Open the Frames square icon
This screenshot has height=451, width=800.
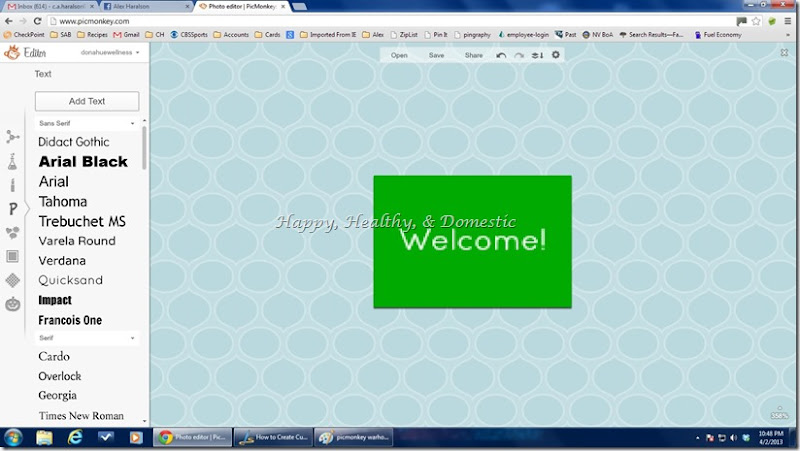(12, 256)
